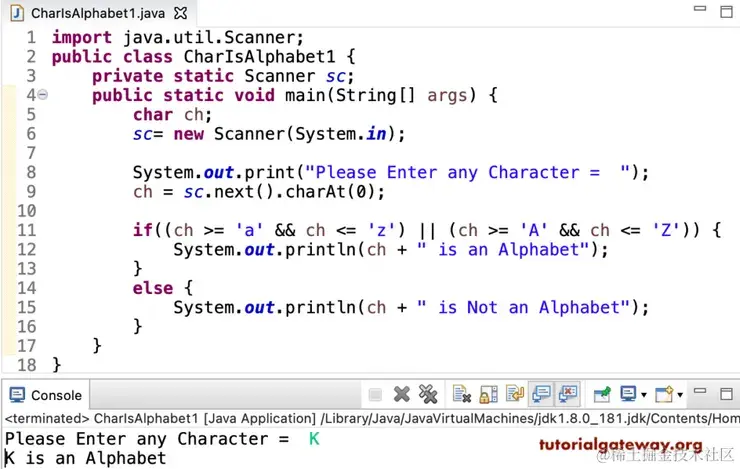Click the Console view icon
Viewport: 740px width, 469px height.
click(x=17, y=395)
